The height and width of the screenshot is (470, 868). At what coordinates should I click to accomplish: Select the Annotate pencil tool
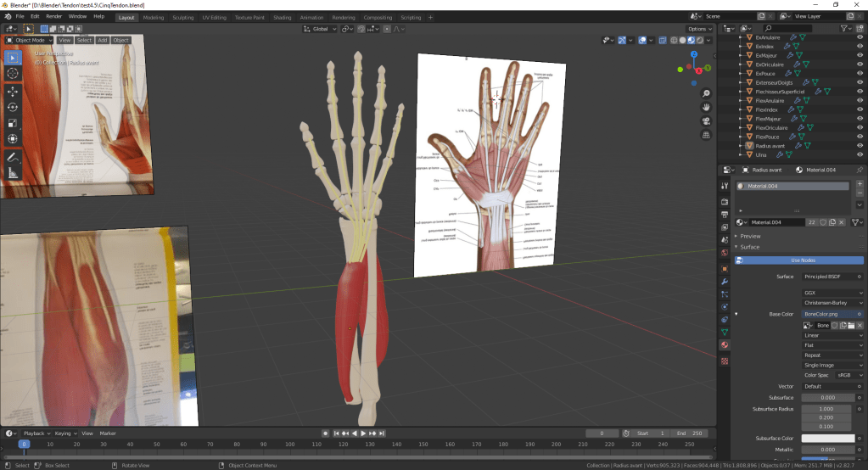[13, 157]
